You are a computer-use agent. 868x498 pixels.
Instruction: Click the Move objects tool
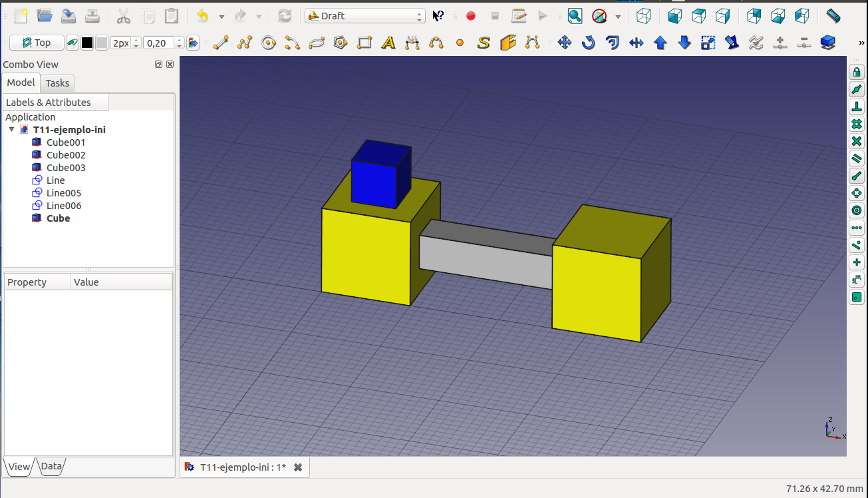point(565,43)
